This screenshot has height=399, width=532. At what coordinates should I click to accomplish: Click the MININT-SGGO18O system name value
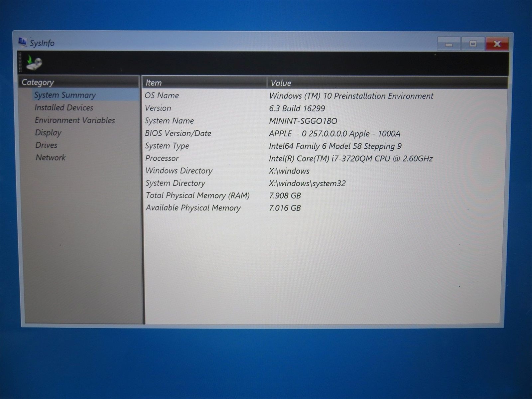303,121
